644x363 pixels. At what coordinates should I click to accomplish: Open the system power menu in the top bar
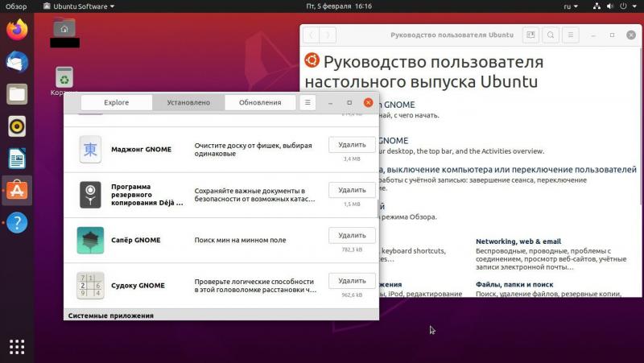pyautogui.click(x=628, y=6)
